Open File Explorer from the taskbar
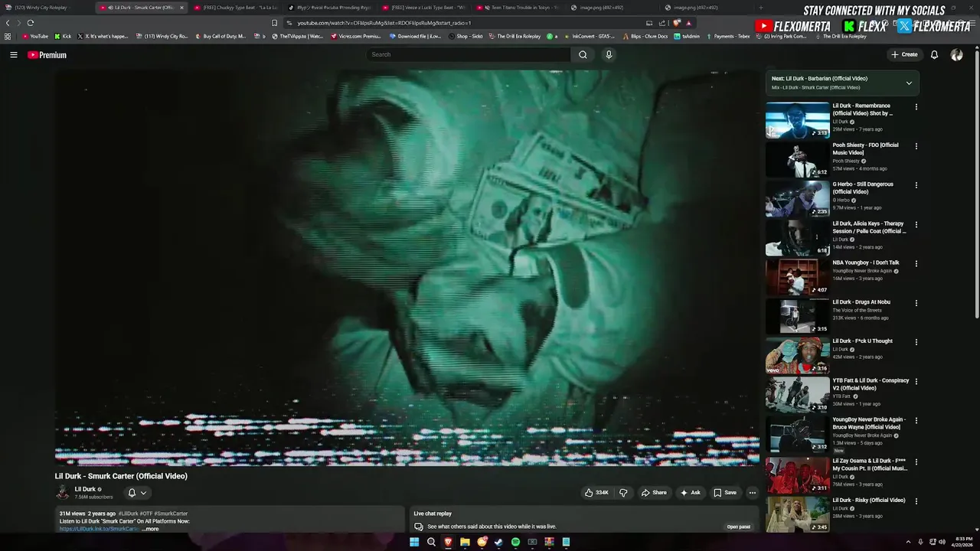980x551 pixels. (465, 542)
